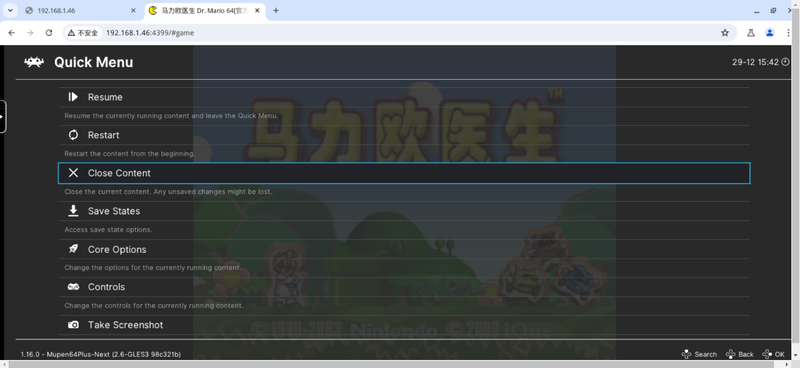Switch to the Dr. Mario 64 tab
The image size is (800, 368).
[x=205, y=10]
